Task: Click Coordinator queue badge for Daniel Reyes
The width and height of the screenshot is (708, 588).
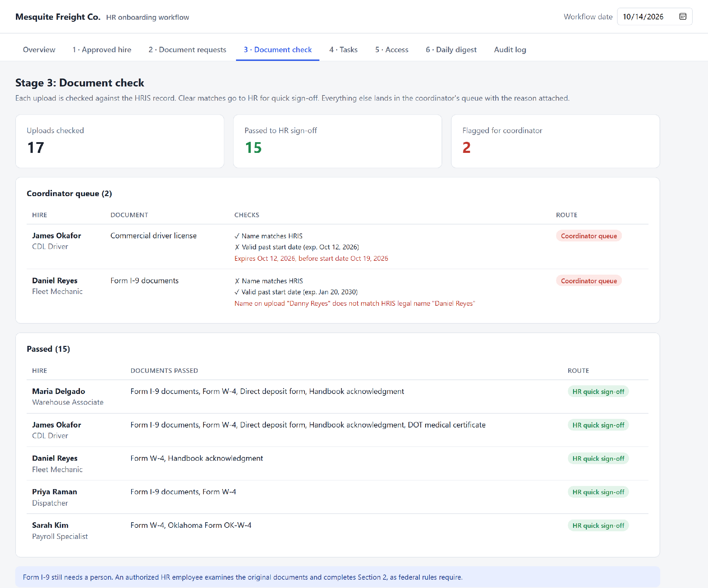Action: coord(589,281)
